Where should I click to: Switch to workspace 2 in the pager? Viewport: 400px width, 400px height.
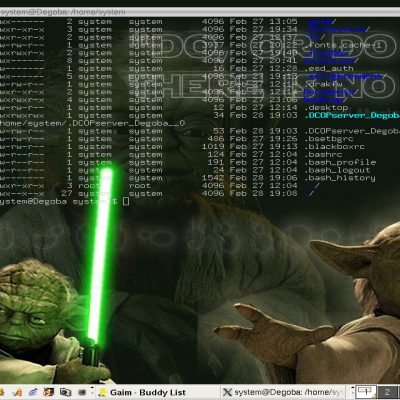[387, 392]
